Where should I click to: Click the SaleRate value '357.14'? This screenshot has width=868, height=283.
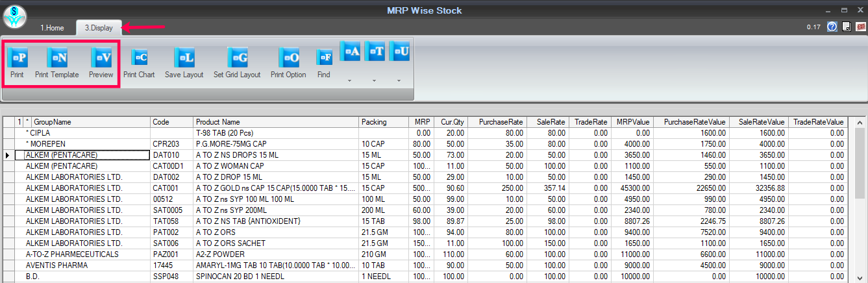[x=547, y=188]
